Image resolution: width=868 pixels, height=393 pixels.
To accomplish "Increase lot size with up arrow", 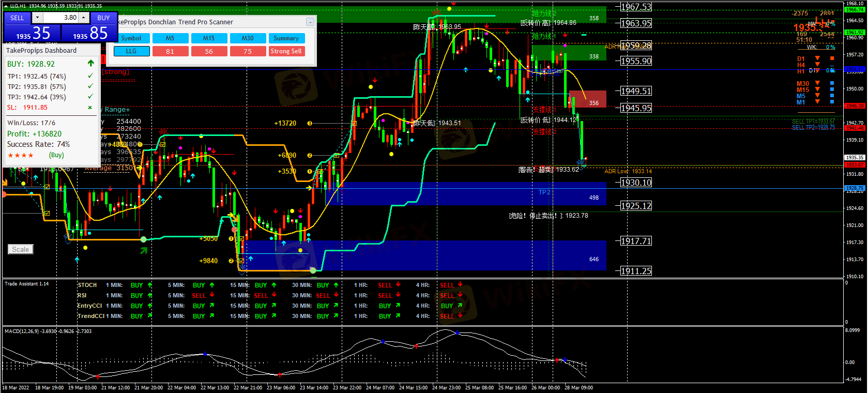I will pyautogui.click(x=84, y=18).
